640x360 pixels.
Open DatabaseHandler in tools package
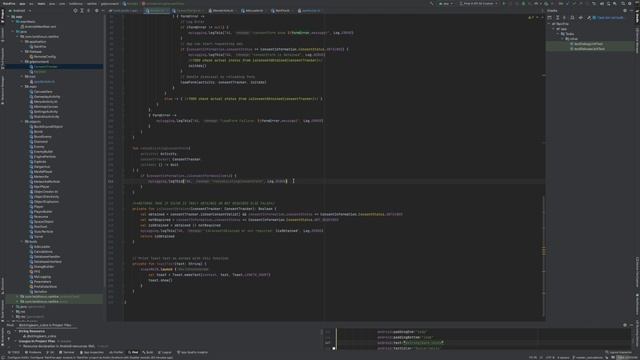(x=45, y=257)
